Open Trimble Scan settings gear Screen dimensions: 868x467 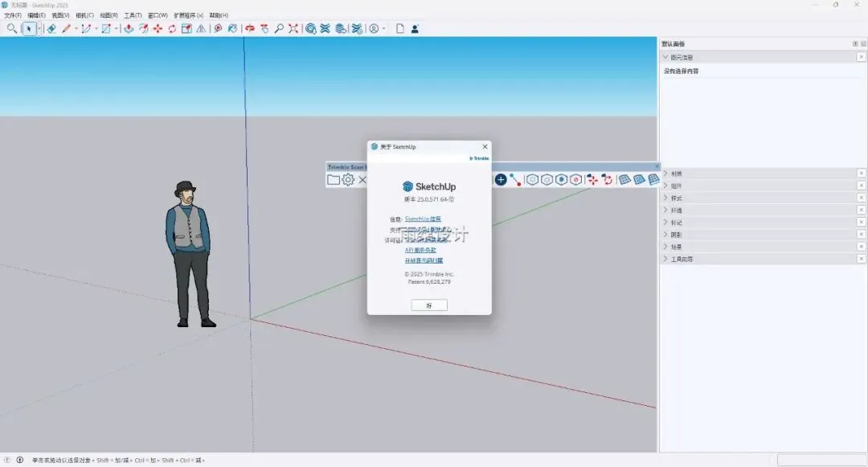[348, 180]
